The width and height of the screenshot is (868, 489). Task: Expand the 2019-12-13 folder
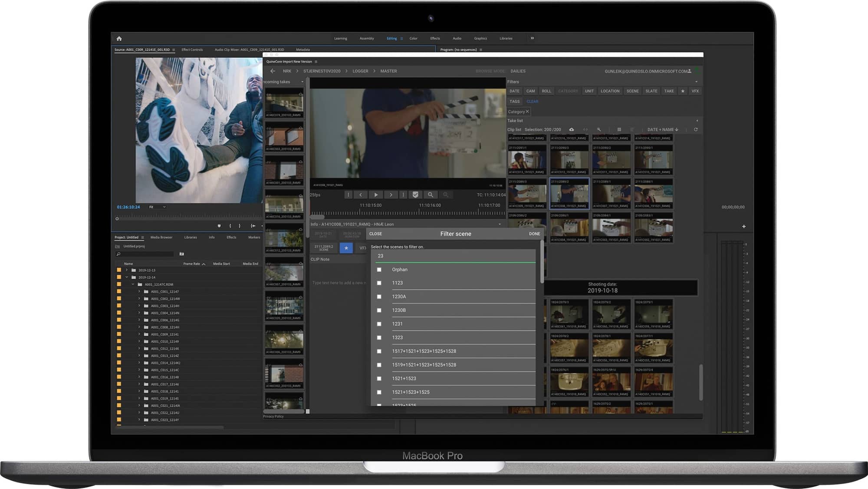127,270
